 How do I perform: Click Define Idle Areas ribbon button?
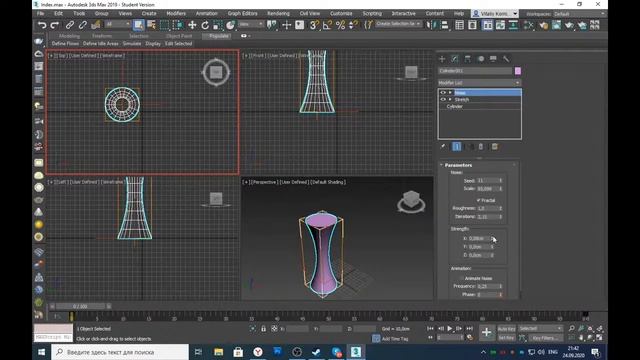click(x=100, y=43)
